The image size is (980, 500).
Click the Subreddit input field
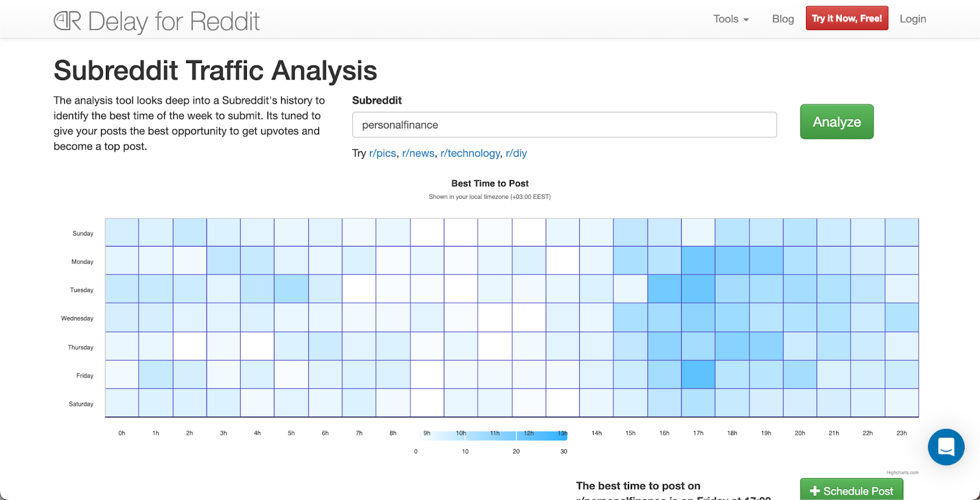tap(564, 125)
